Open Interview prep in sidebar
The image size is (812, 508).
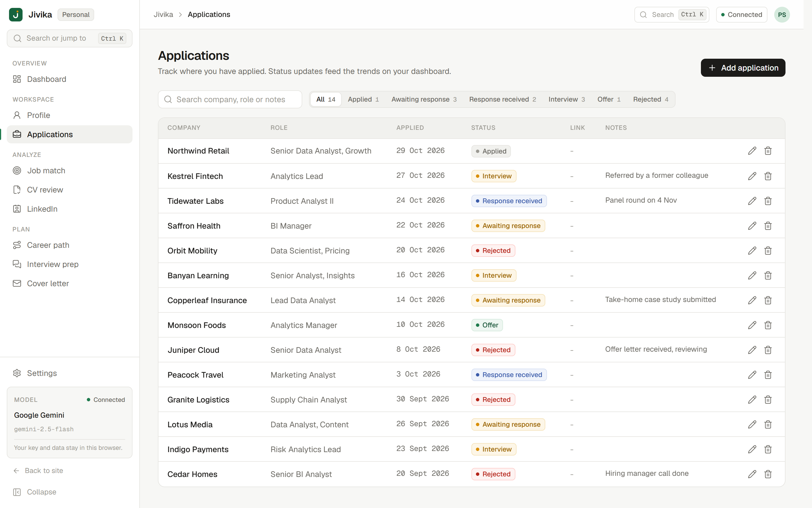tap(69, 264)
